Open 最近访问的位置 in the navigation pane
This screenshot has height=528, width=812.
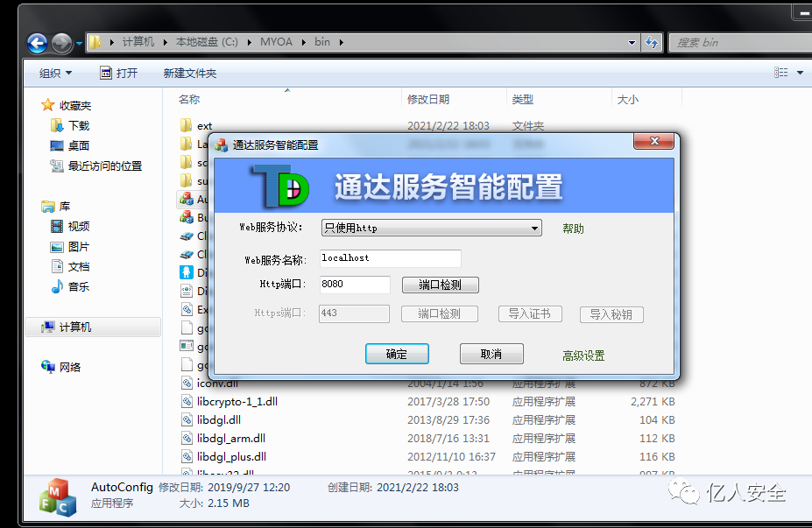click(95, 166)
